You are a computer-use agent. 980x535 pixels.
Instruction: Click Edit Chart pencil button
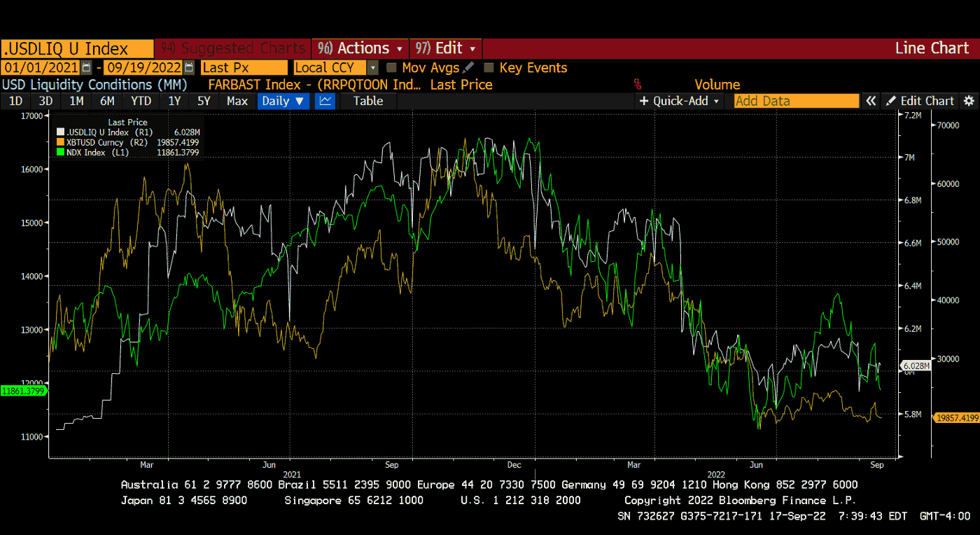pos(920,101)
